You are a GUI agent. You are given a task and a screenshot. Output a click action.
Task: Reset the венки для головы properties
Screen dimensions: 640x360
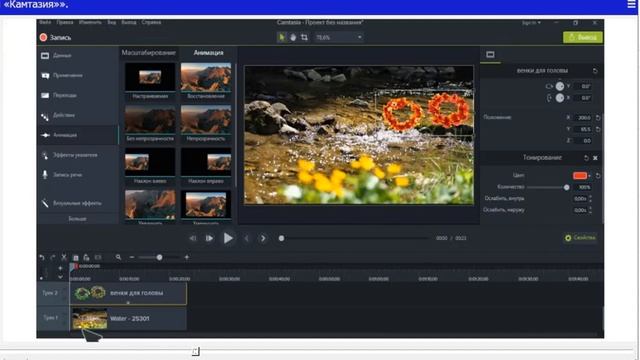(x=595, y=71)
